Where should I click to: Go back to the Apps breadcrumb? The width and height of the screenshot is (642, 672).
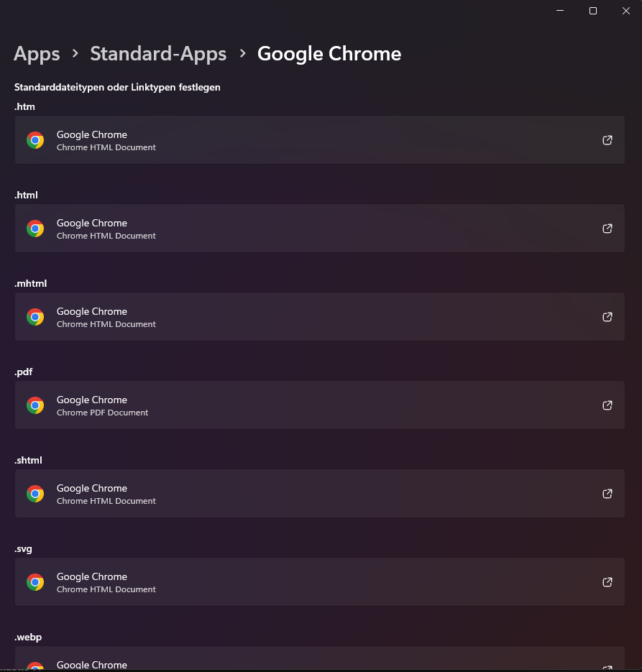pos(37,54)
